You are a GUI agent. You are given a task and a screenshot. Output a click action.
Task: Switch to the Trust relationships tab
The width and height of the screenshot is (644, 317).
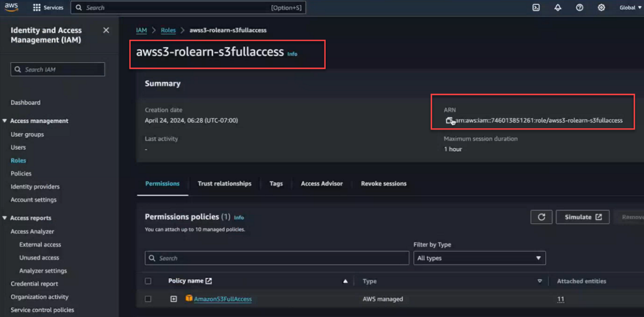pos(225,183)
